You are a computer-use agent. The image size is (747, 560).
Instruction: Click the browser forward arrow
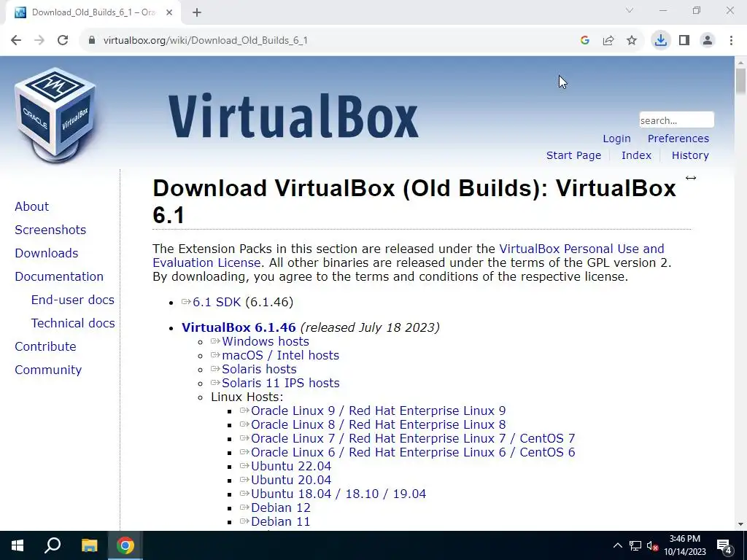point(39,41)
